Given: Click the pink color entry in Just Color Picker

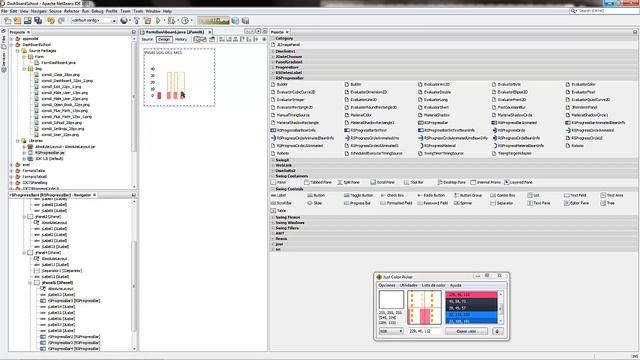Looking at the screenshot, I should click(471, 294).
